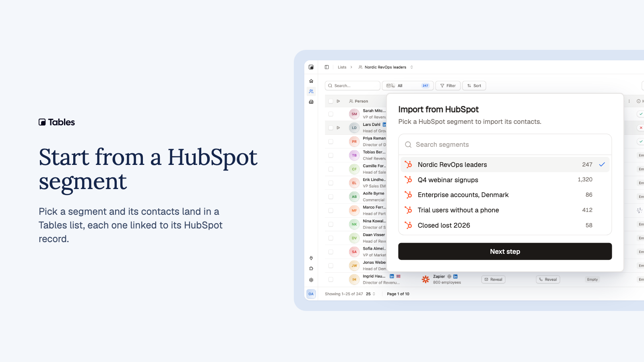Toggle the sidebar panel icon beside Lists
This screenshot has width=644, height=362.
coord(327,67)
